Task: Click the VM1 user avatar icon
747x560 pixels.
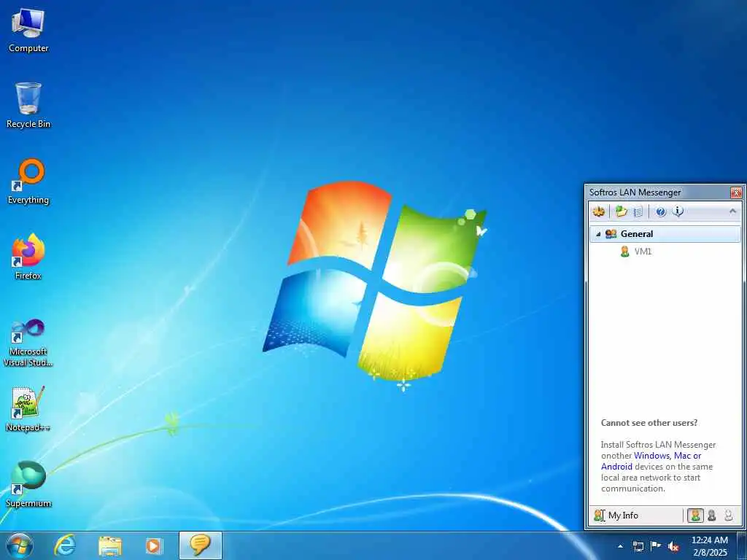Action: pos(624,252)
